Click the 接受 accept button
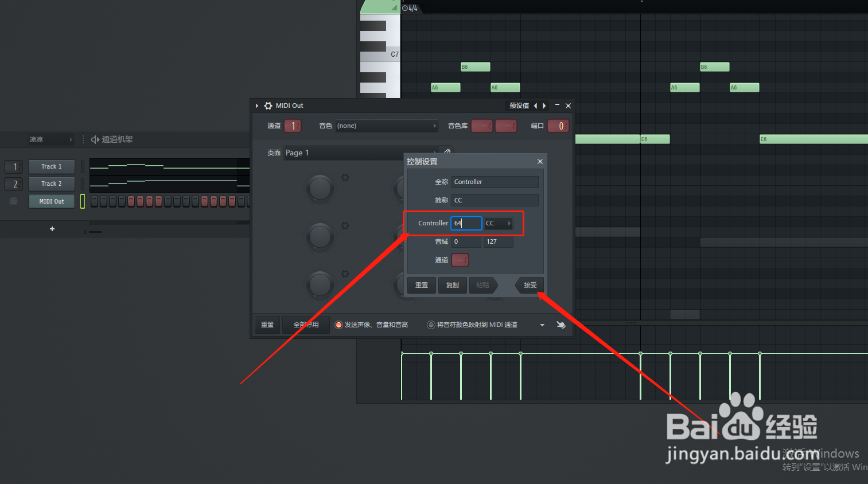The width and height of the screenshot is (868, 484). tap(530, 285)
